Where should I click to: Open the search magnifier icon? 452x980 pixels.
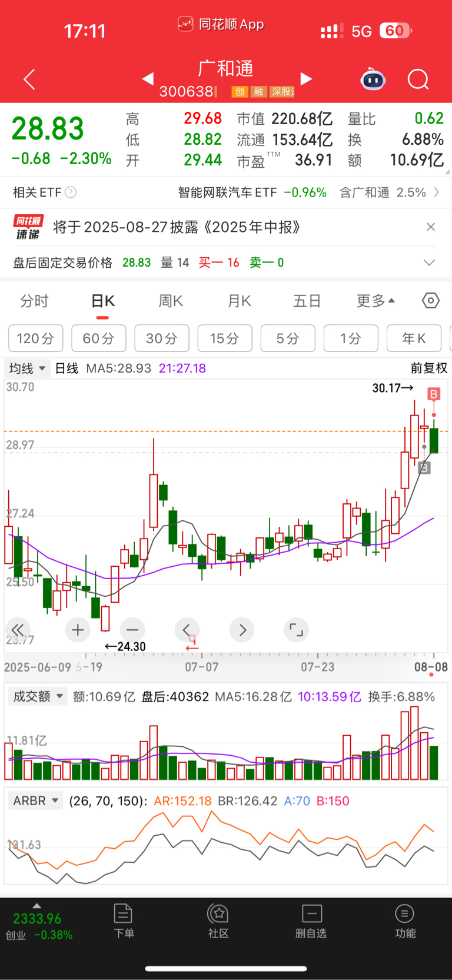(418, 79)
